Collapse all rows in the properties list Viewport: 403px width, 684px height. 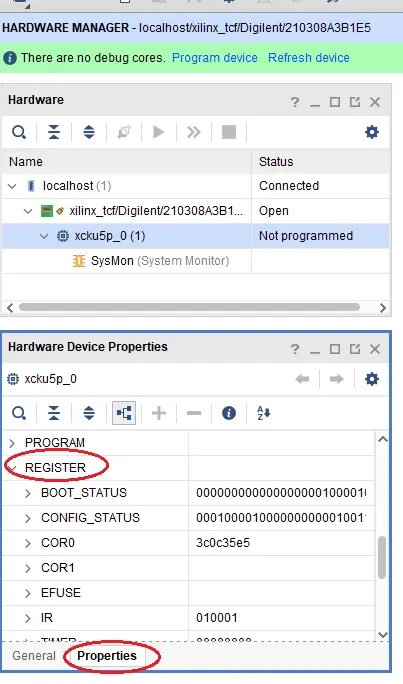click(54, 413)
